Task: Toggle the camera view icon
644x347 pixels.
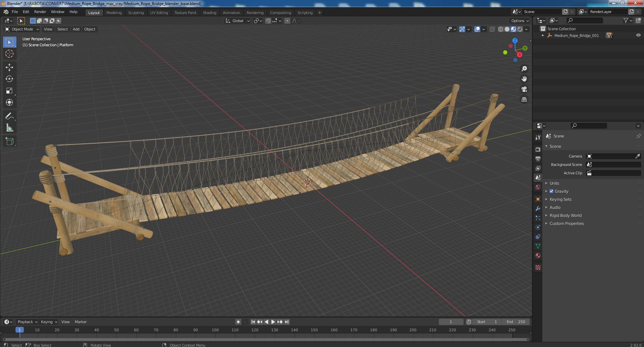Action: coord(524,89)
